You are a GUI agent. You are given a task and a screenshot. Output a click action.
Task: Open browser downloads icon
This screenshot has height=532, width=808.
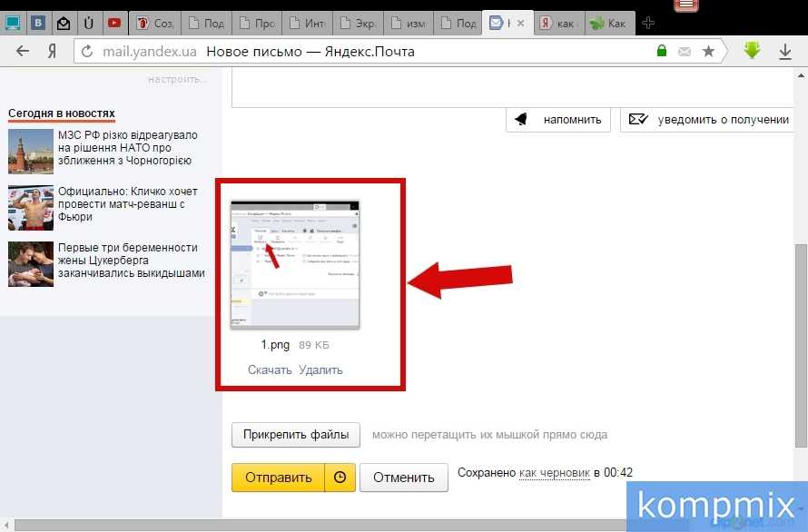(784, 51)
